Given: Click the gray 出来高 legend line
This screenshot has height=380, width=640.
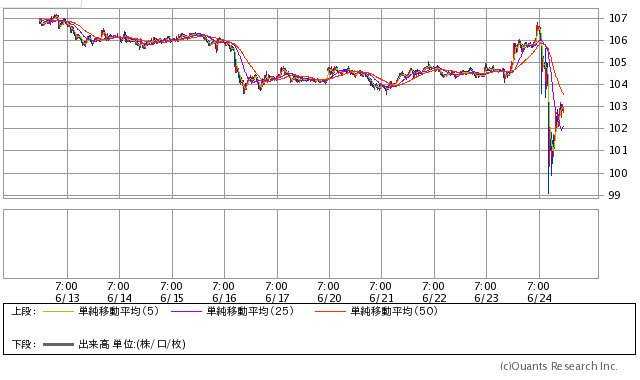Looking at the screenshot, I should [58, 345].
